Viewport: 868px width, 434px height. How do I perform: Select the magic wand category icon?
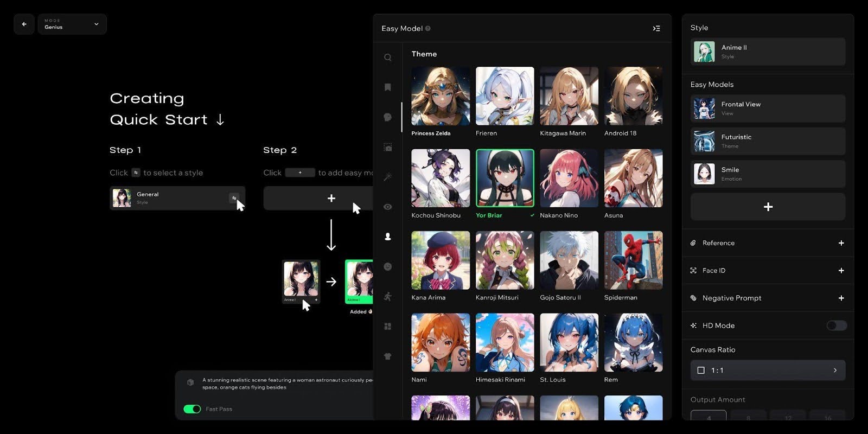[387, 177]
